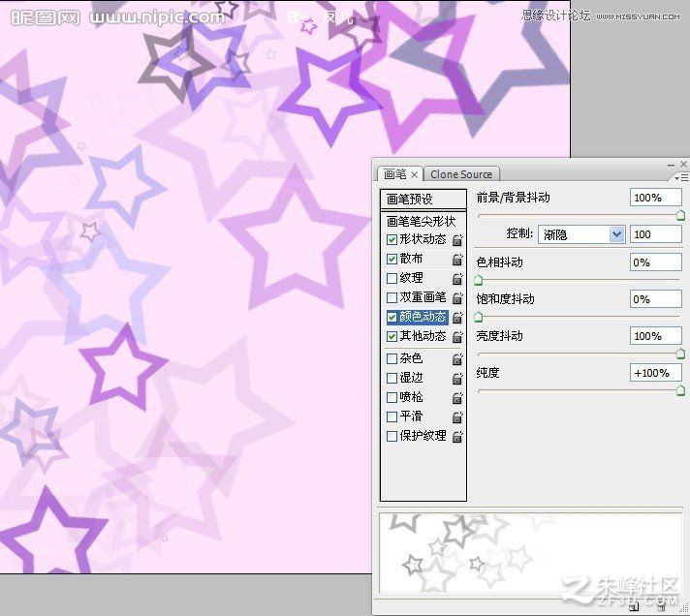Enable the 纹理 checkbox
This screenshot has width=690, height=616.
click(392, 278)
